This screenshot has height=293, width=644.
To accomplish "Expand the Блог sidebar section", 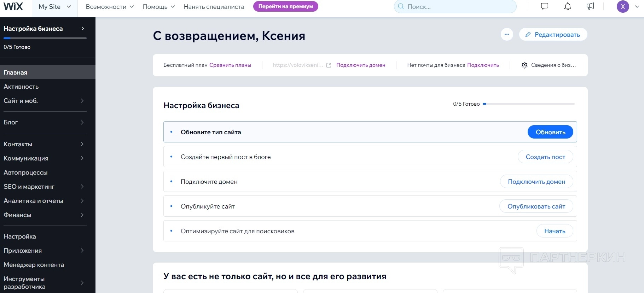I will tap(45, 122).
